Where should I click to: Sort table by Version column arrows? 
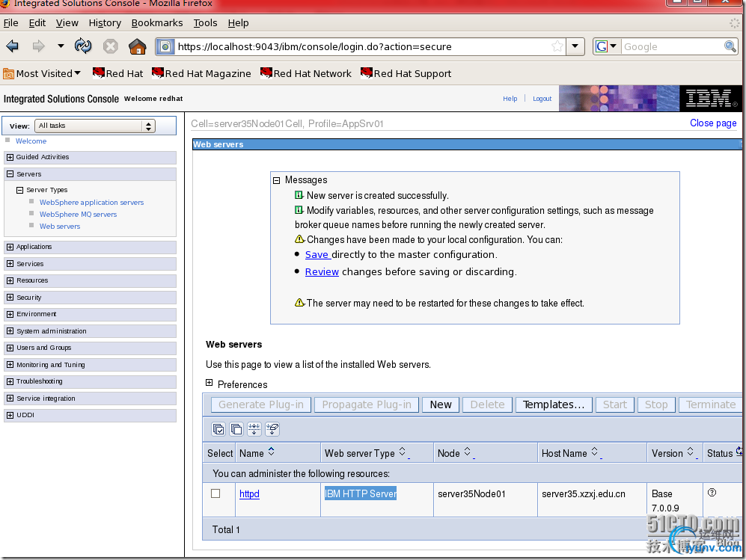(x=691, y=452)
